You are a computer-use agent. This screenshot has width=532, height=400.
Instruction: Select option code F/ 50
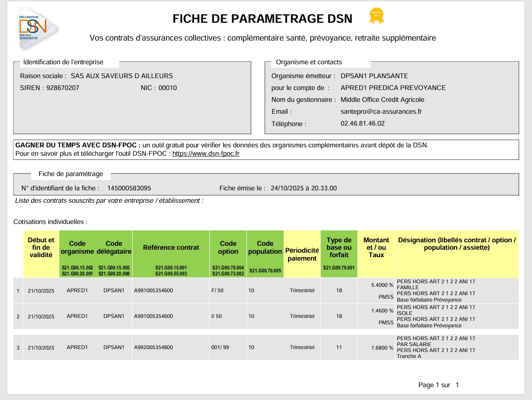(x=217, y=291)
